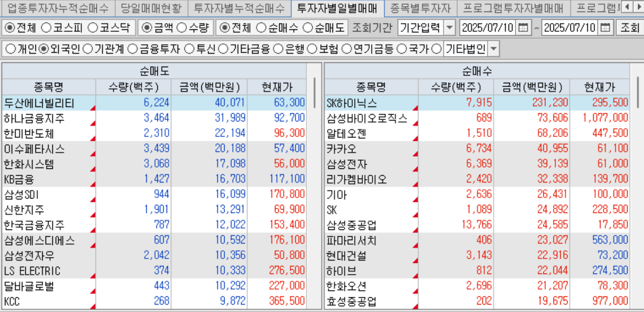Switch to the 종목별투자자 tab
Image resolution: width=644 pixels, height=312 pixels.
(421, 7)
